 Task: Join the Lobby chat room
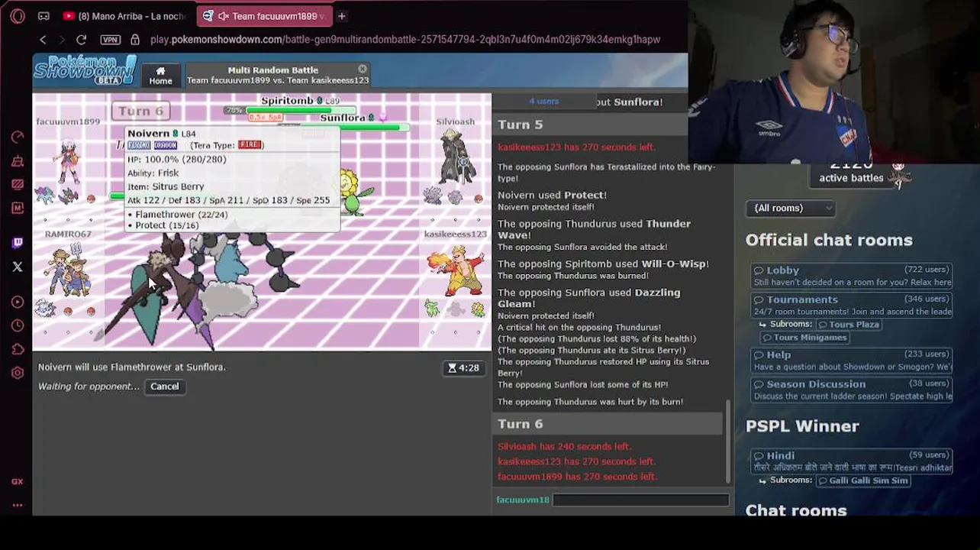[851, 276]
